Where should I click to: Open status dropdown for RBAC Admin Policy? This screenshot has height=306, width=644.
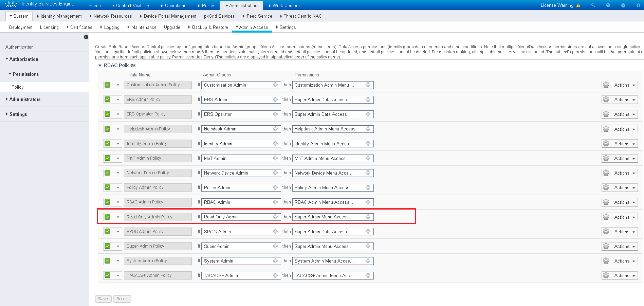118,202
